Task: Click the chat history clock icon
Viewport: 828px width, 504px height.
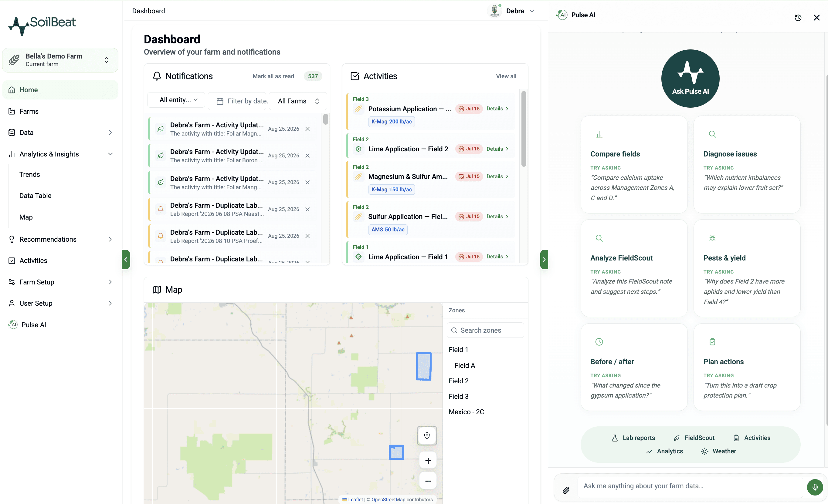Action: [x=798, y=18]
